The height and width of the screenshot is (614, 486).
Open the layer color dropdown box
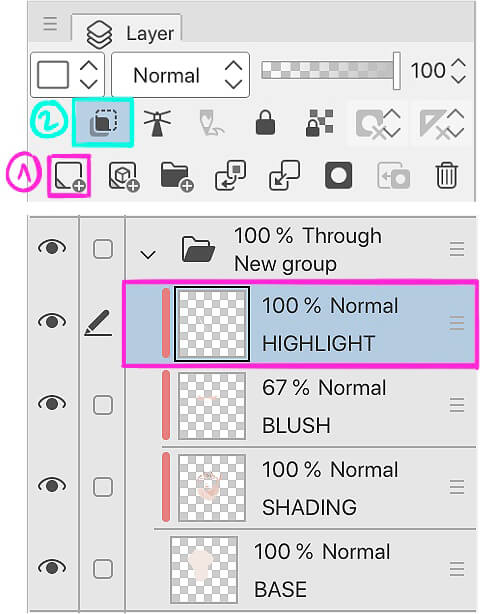(67, 75)
